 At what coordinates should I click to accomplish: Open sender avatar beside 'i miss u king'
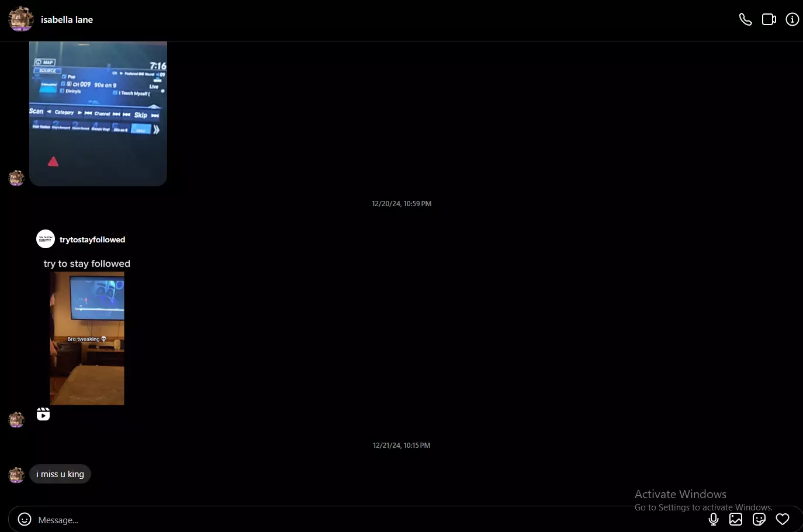coord(16,475)
